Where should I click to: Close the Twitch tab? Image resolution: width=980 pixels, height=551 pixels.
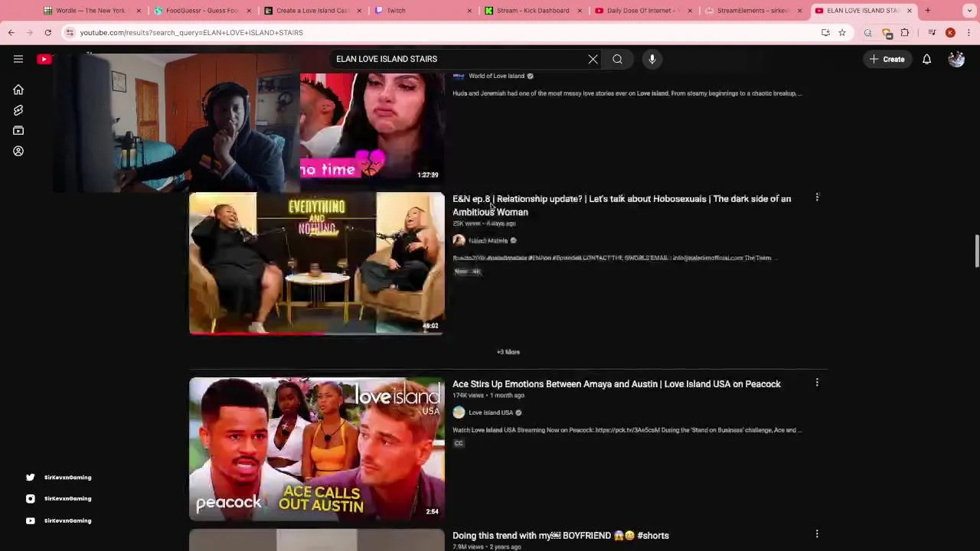click(x=469, y=11)
